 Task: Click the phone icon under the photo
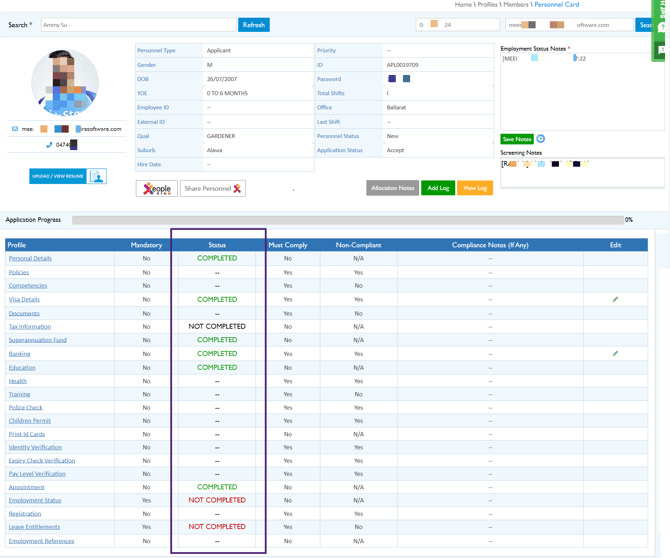pos(49,145)
